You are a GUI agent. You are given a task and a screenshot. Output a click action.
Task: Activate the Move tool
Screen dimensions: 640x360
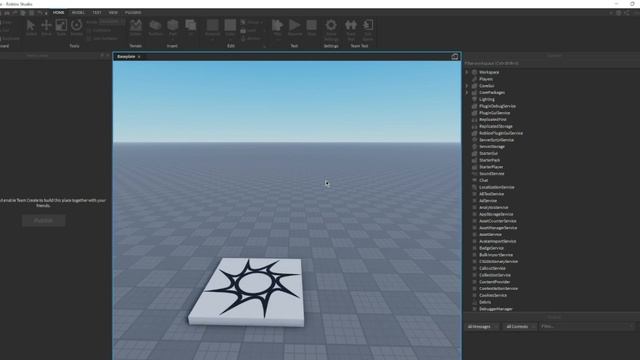click(x=46, y=28)
